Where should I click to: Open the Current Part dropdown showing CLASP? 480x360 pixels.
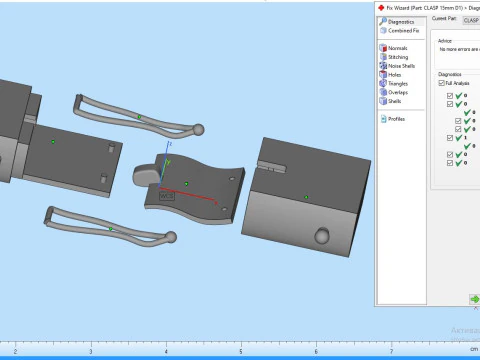tap(471, 20)
